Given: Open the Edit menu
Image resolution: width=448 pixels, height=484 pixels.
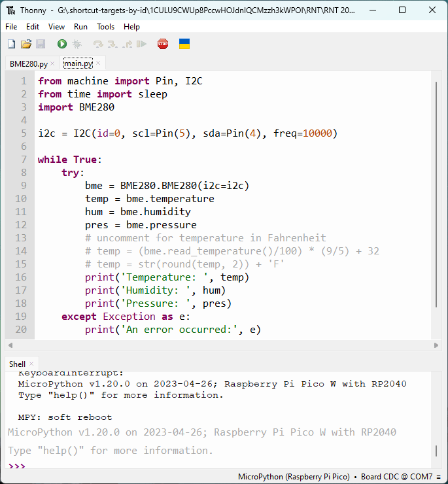Looking at the screenshot, I should pos(33,27).
